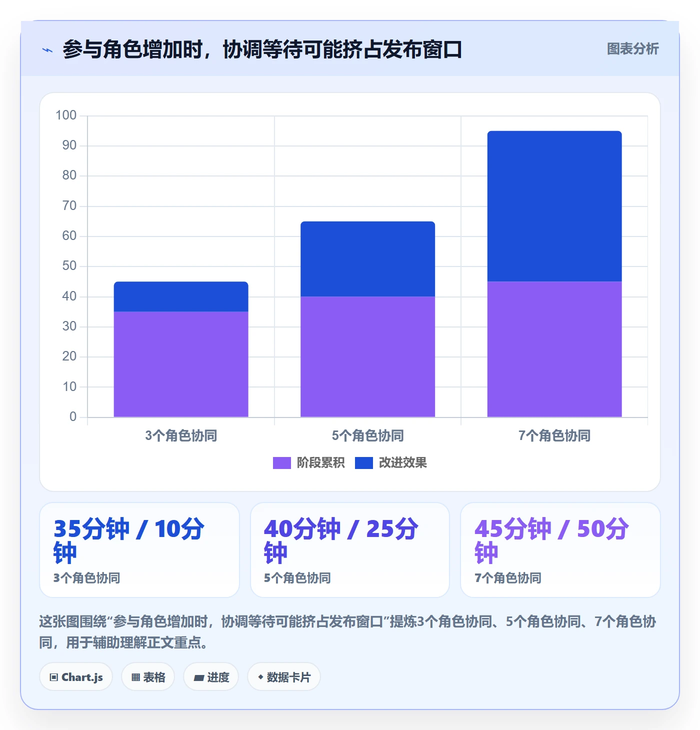
Task: Click the description paragraph starting 这张图围绕
Action: (x=347, y=632)
